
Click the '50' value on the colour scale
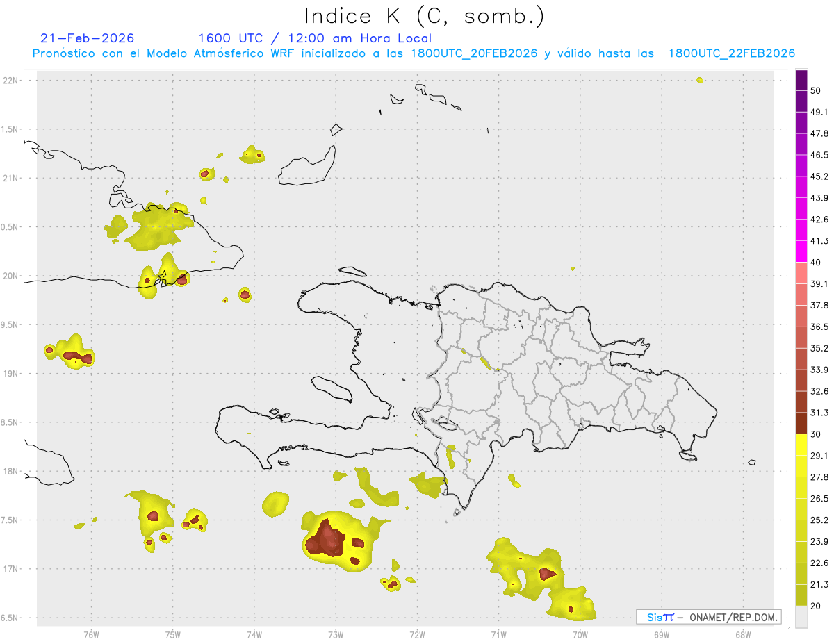(816, 90)
